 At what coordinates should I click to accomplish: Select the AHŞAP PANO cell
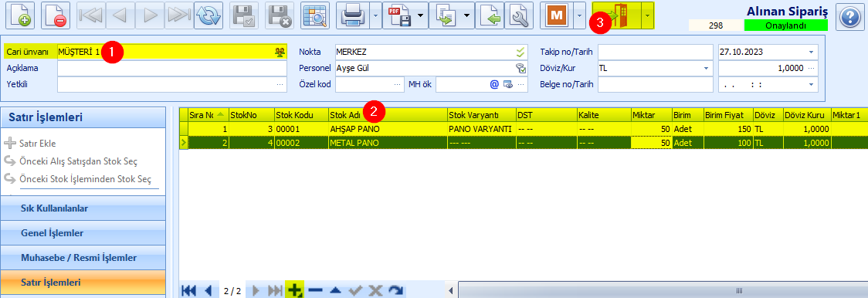point(388,128)
